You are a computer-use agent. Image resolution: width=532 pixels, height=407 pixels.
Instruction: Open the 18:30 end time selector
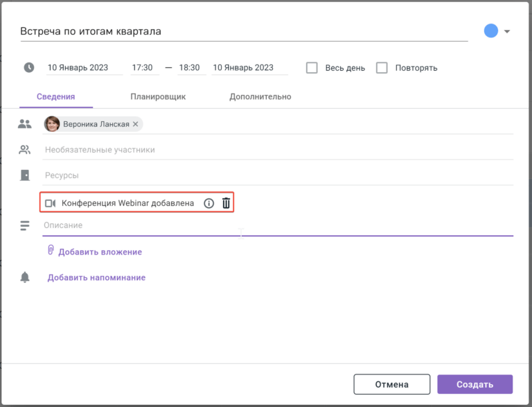tap(191, 68)
